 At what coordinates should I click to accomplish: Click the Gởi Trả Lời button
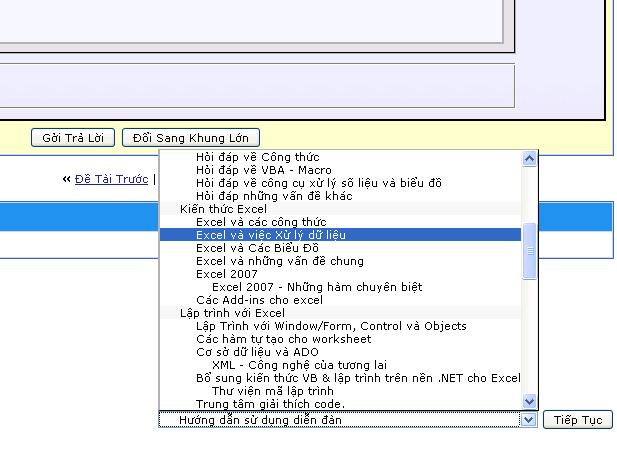point(73,138)
